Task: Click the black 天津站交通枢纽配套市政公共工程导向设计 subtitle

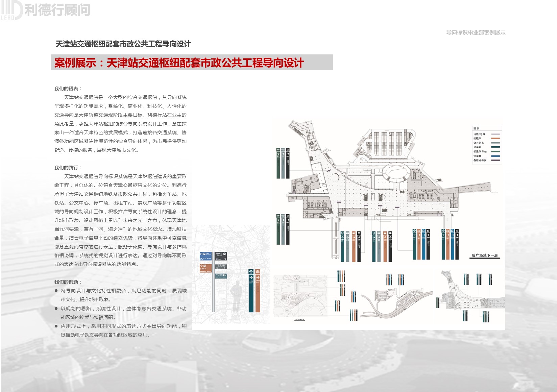Action: [x=123, y=44]
